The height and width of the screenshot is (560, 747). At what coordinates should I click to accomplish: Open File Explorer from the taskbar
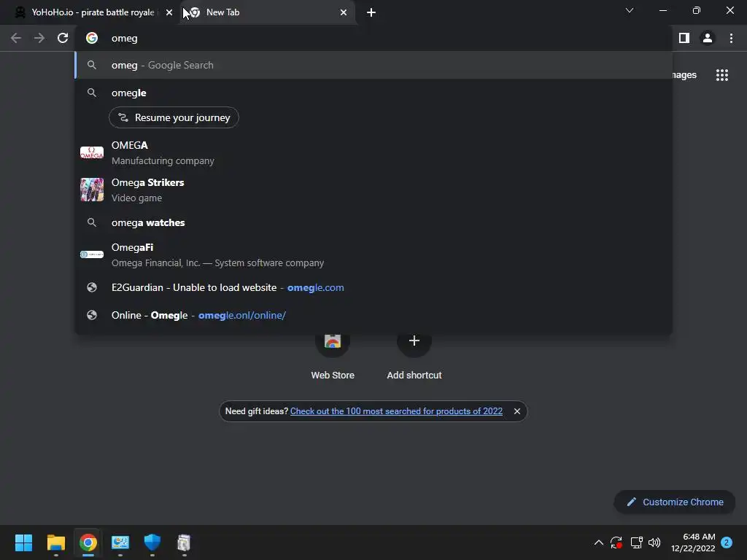[55, 542]
